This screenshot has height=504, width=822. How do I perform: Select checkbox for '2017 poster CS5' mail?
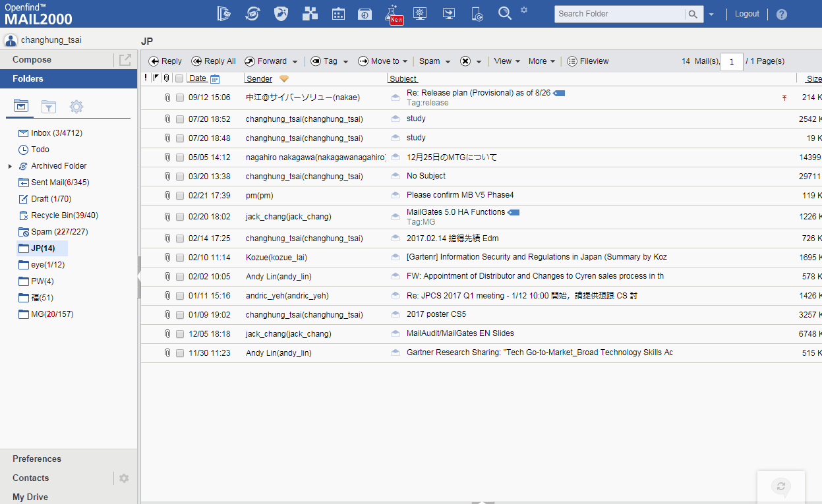coord(180,315)
